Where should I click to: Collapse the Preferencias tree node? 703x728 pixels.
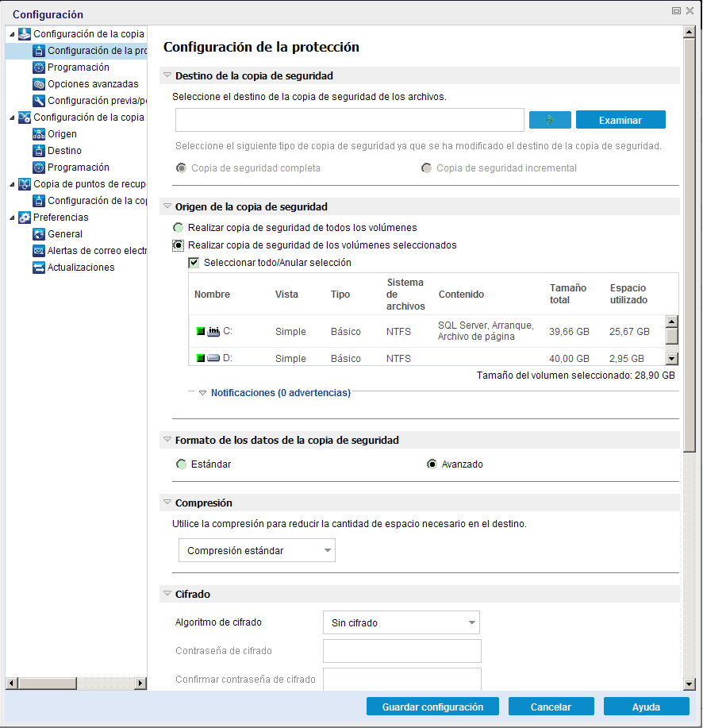[12, 218]
